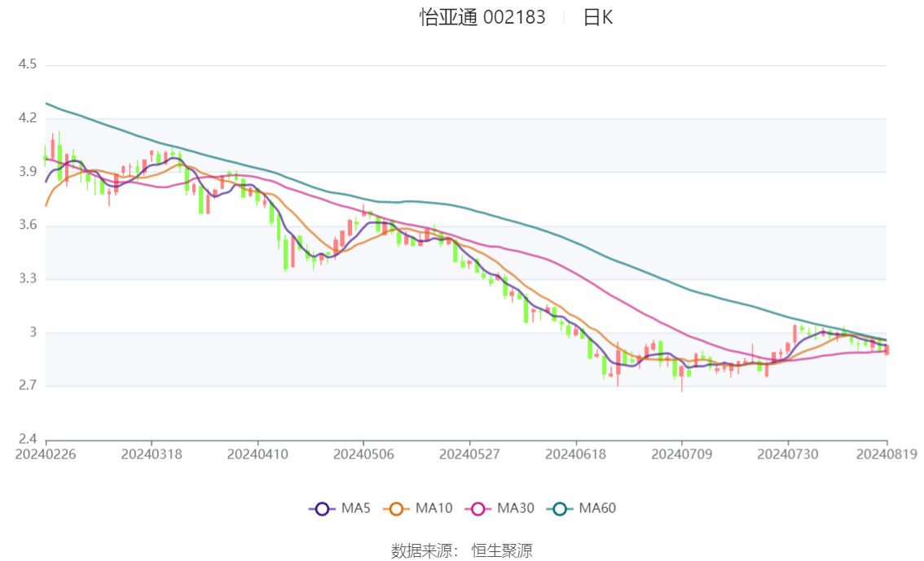The width and height of the screenshot is (924, 561).
Task: Click the 20240226 date axis label
Action: coord(46,454)
